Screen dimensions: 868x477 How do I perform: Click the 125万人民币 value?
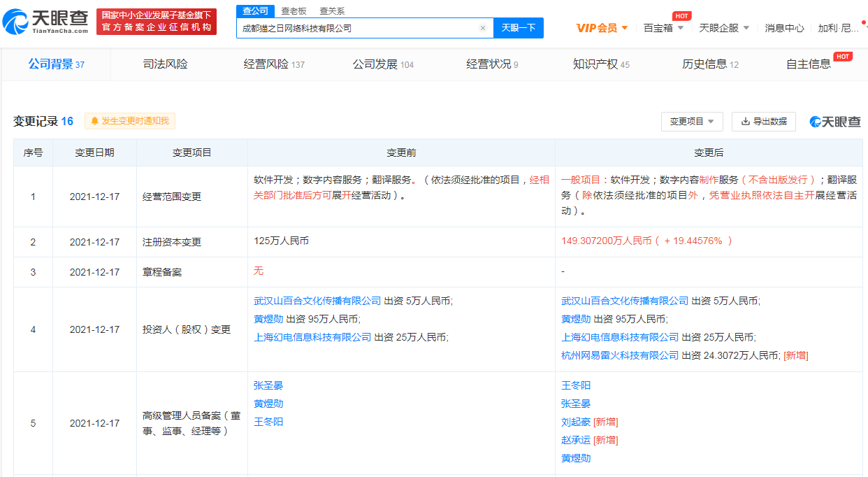[281, 241]
